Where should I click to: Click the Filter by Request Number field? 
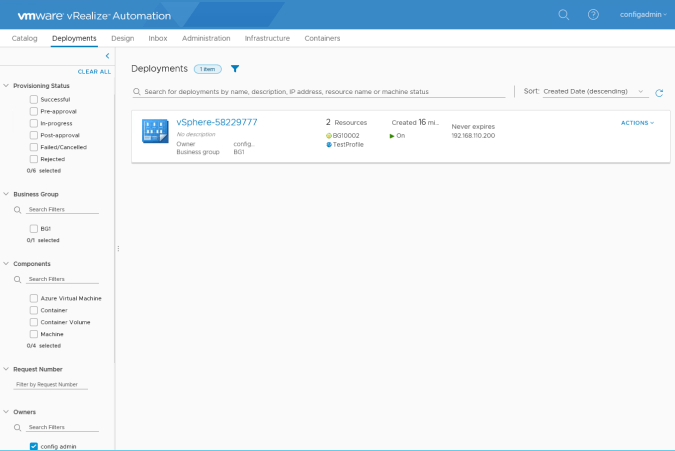click(x=51, y=385)
